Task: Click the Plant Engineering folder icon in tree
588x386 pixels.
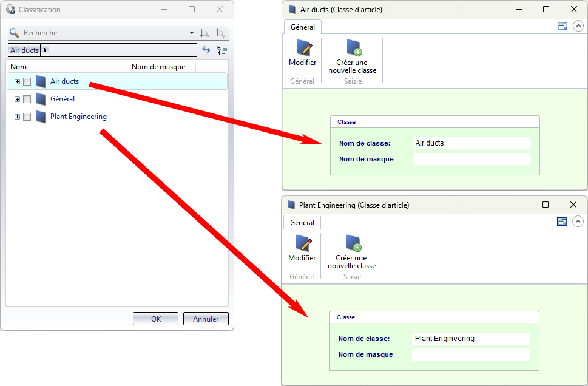Action: click(41, 117)
